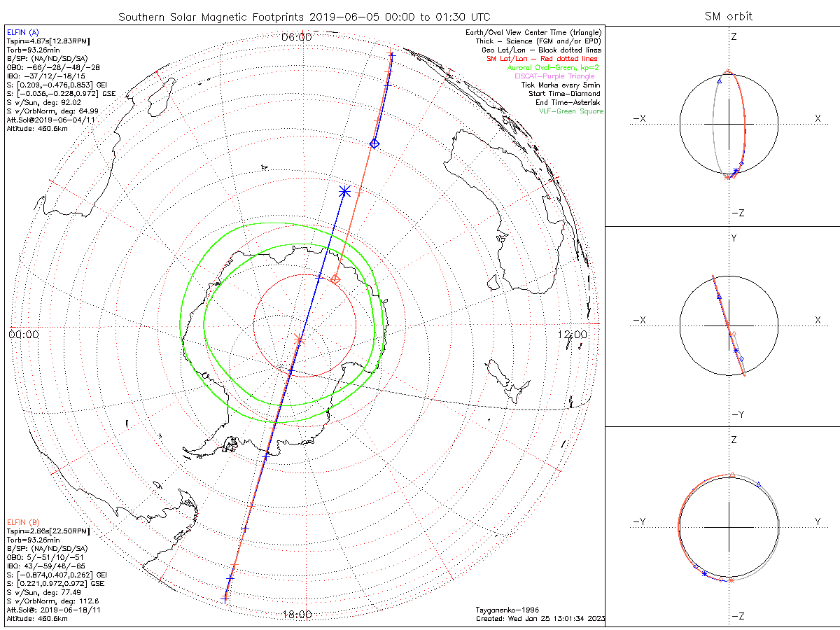Viewport: 840px width, 630px height.
Task: Click the -Y label in the middle orbit panel
Action: 737,414
